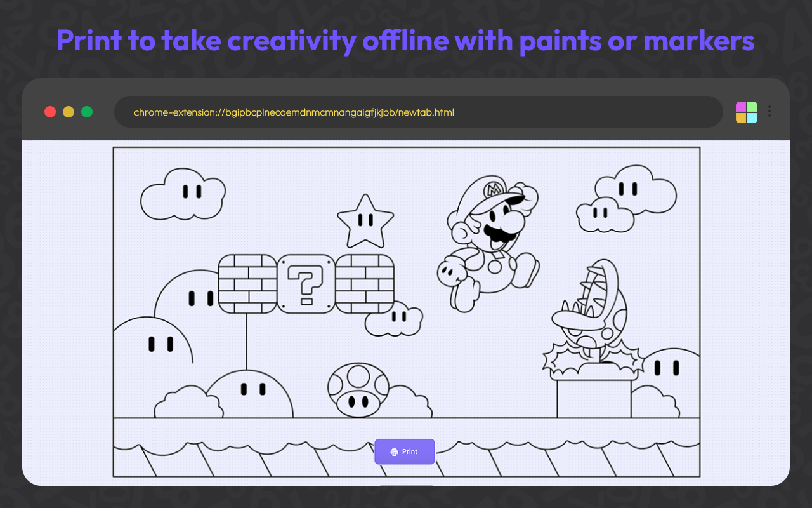Image resolution: width=812 pixels, height=508 pixels.
Task: Select the question mark block
Action: 306,284
